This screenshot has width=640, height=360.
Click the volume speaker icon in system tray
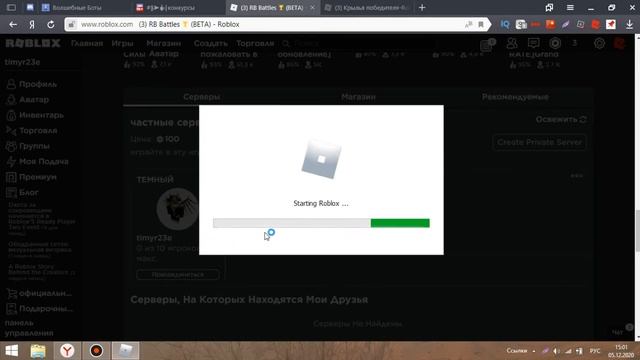tap(556, 351)
